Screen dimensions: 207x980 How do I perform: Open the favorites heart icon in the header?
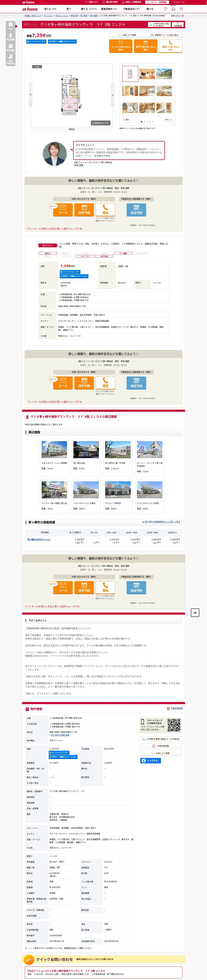[165, 9]
